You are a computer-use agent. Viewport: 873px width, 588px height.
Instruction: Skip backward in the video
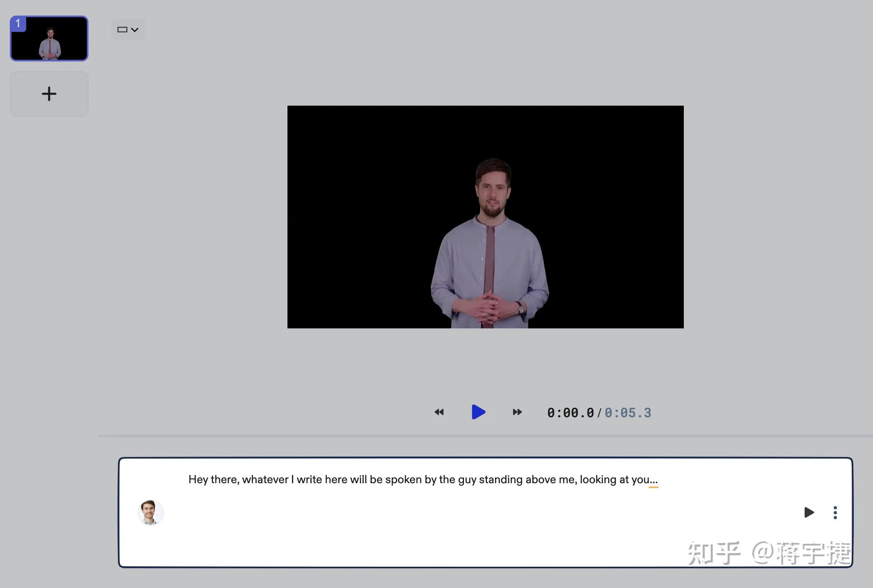click(439, 412)
